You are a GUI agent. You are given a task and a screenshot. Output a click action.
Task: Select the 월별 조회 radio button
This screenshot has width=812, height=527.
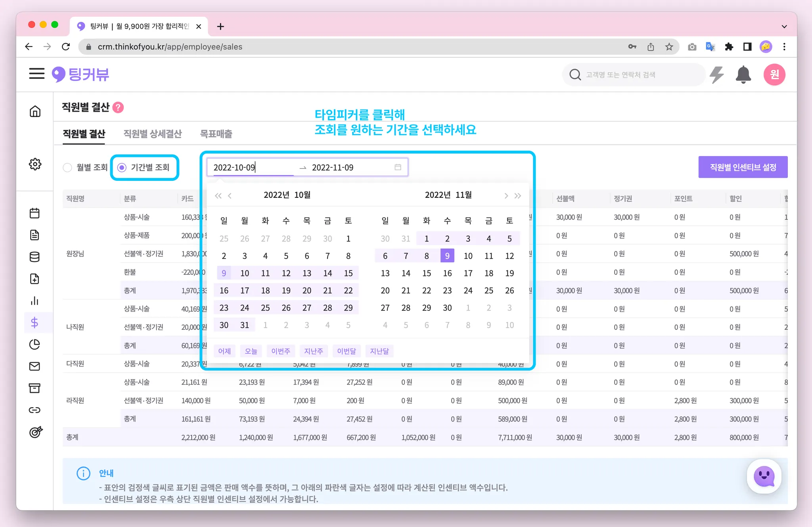click(68, 167)
